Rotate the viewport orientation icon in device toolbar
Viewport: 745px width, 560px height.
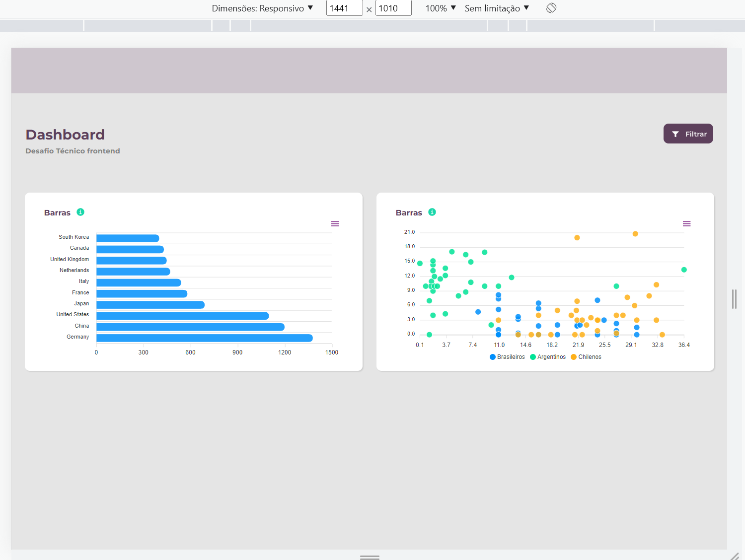click(551, 8)
